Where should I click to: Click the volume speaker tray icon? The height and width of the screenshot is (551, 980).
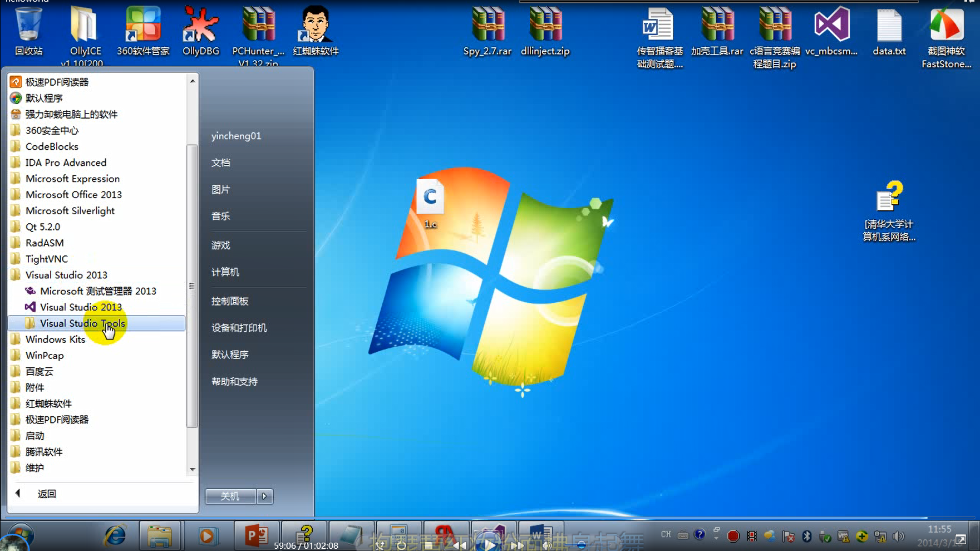point(898,536)
